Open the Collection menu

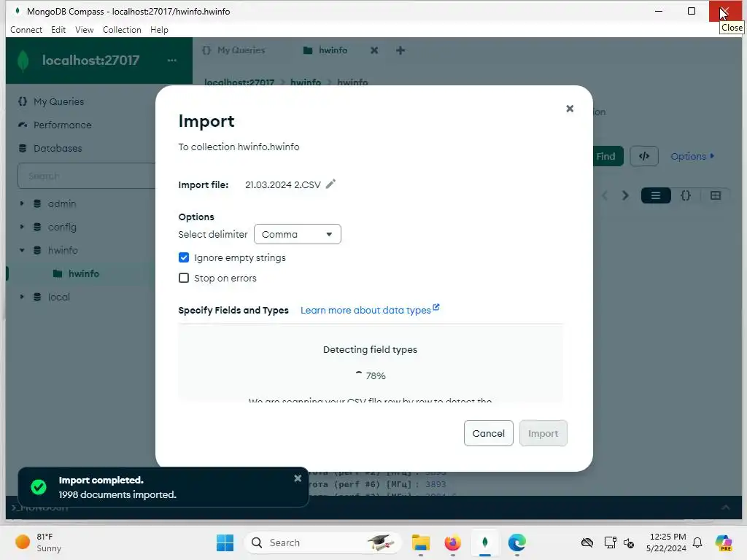click(x=122, y=29)
